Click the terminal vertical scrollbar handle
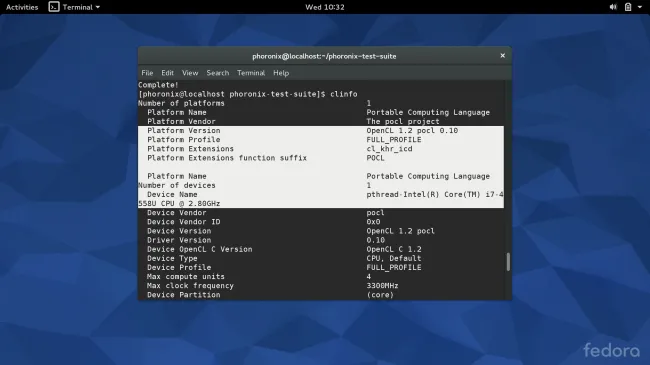Screen dimensions: 650x365 pyautogui.click(x=508, y=262)
